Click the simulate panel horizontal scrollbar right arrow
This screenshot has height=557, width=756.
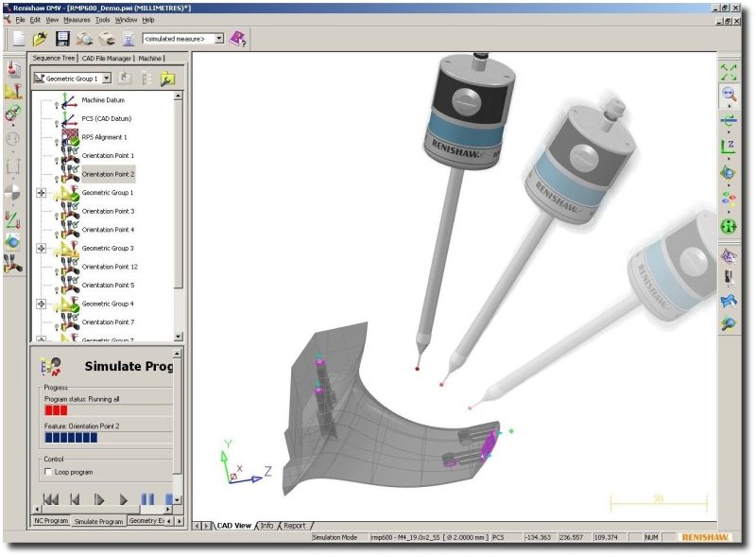tap(168, 509)
